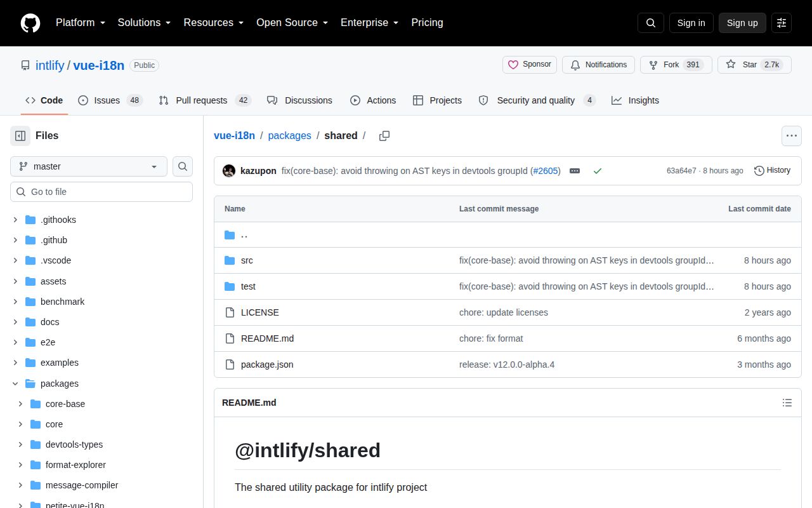Open the src folder icon in file list
Screen dimensions: 812x508
click(230, 260)
